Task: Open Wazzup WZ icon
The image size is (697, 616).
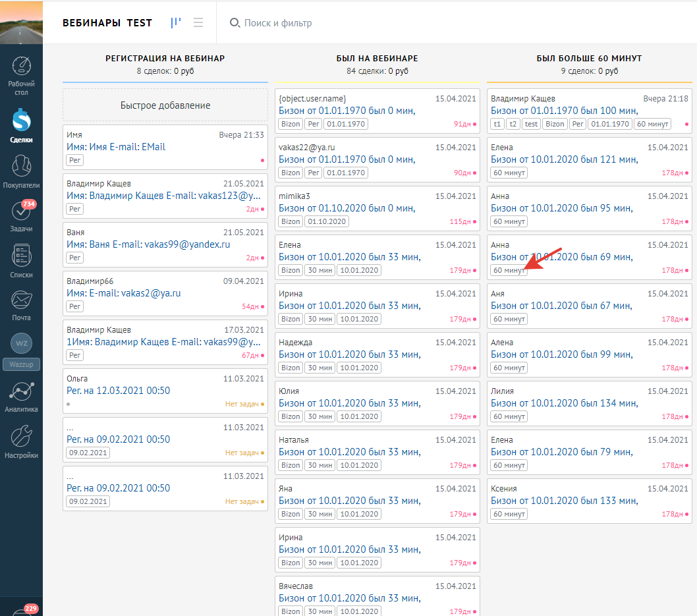Action: pos(21,344)
